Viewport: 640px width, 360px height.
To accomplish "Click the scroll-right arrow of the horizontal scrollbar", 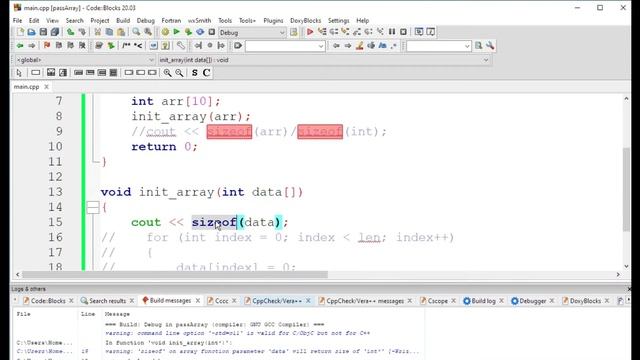I will (x=618, y=275).
